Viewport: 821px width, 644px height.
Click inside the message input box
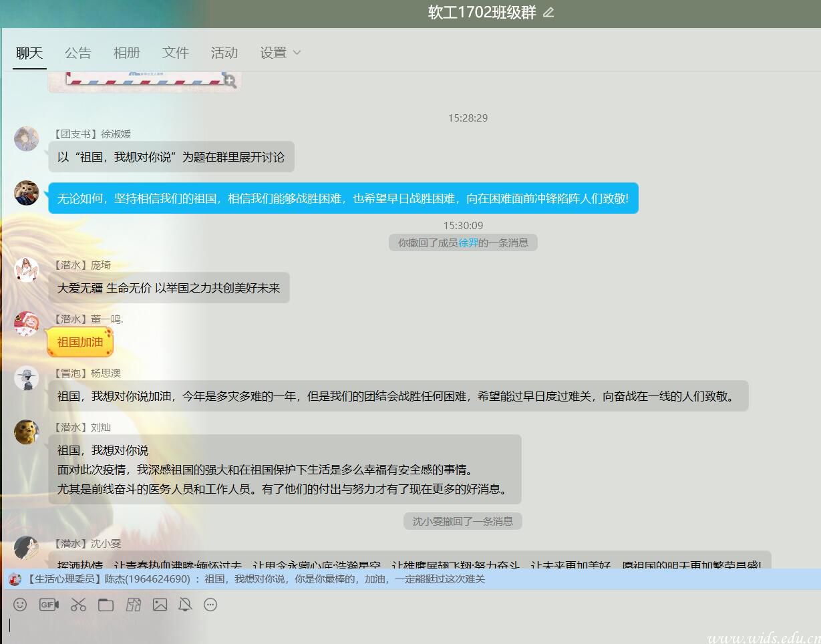pos(401,627)
